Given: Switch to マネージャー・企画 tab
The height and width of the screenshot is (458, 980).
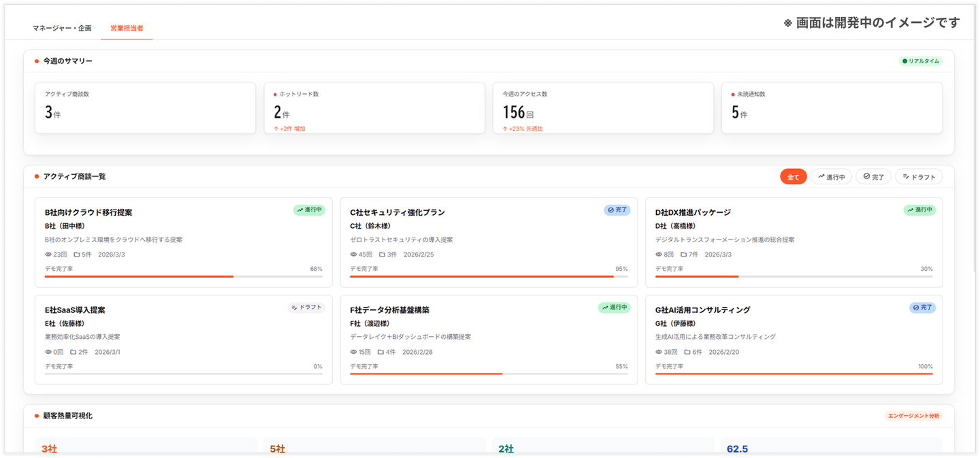Looking at the screenshot, I should [62, 28].
